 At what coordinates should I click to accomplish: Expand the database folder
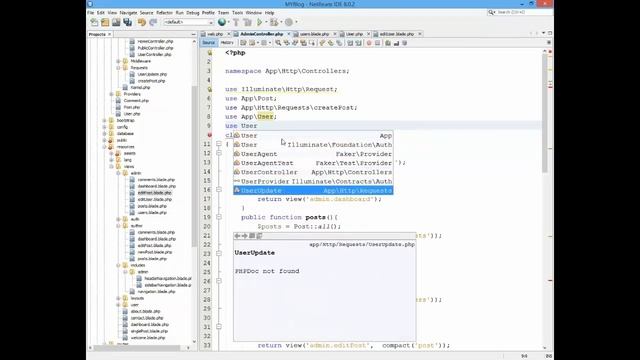105,133
